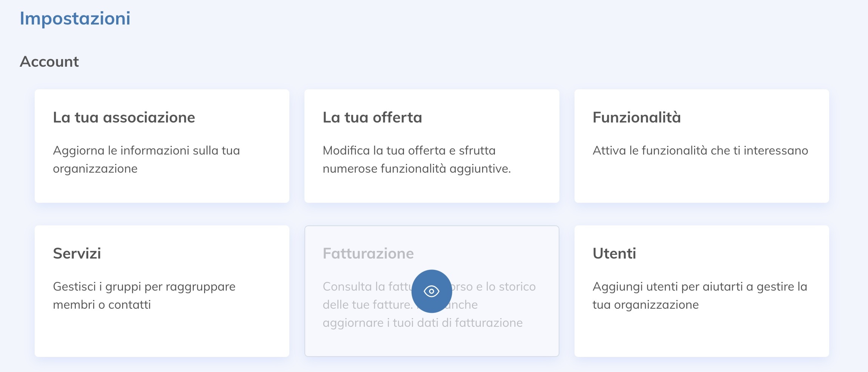Click the Funzionalità heading text
This screenshot has height=372, width=868.
pyautogui.click(x=636, y=117)
